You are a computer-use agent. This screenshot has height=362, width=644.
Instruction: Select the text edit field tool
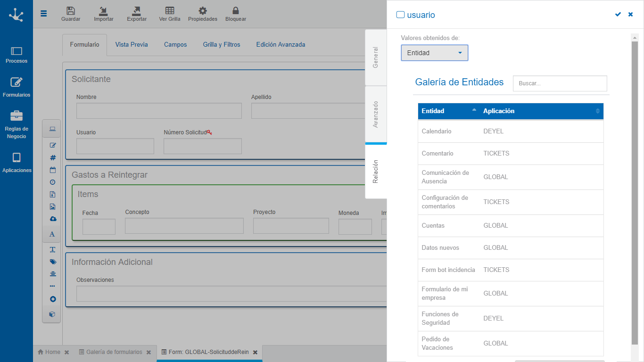click(x=53, y=145)
